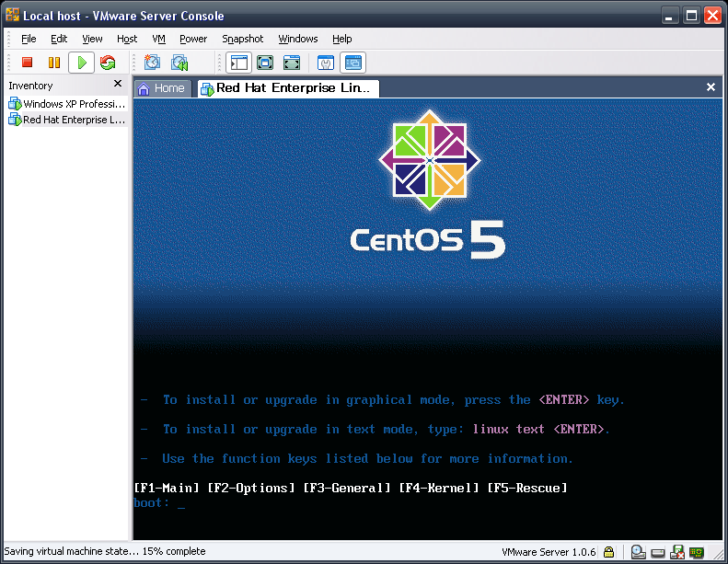Click the green Power On play button
728x564 pixels.
(82, 63)
